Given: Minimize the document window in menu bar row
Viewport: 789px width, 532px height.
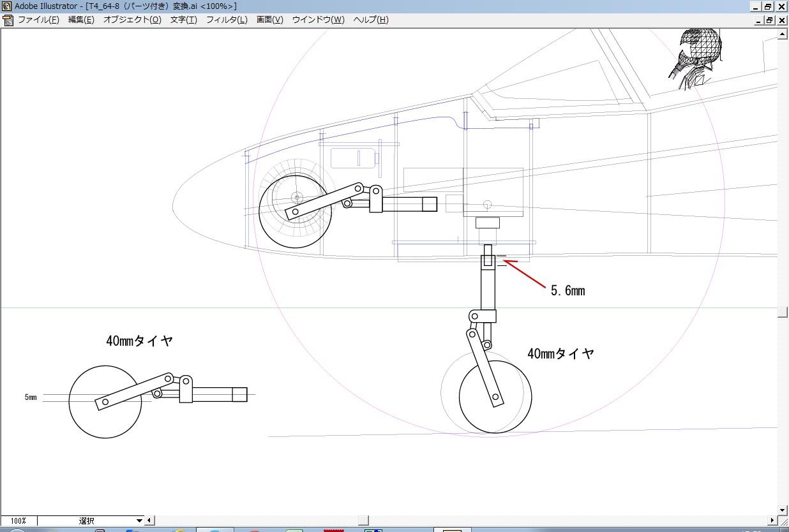Looking at the screenshot, I should (757, 20).
